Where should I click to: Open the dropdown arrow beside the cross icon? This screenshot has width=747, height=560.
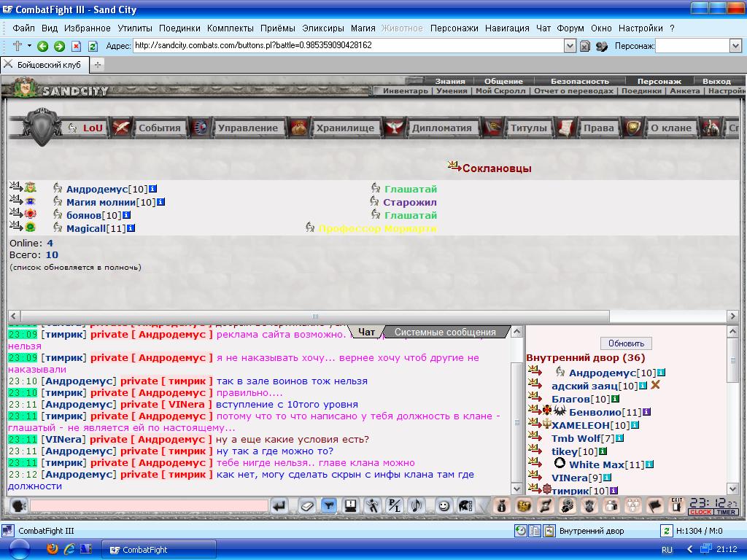(x=29, y=46)
